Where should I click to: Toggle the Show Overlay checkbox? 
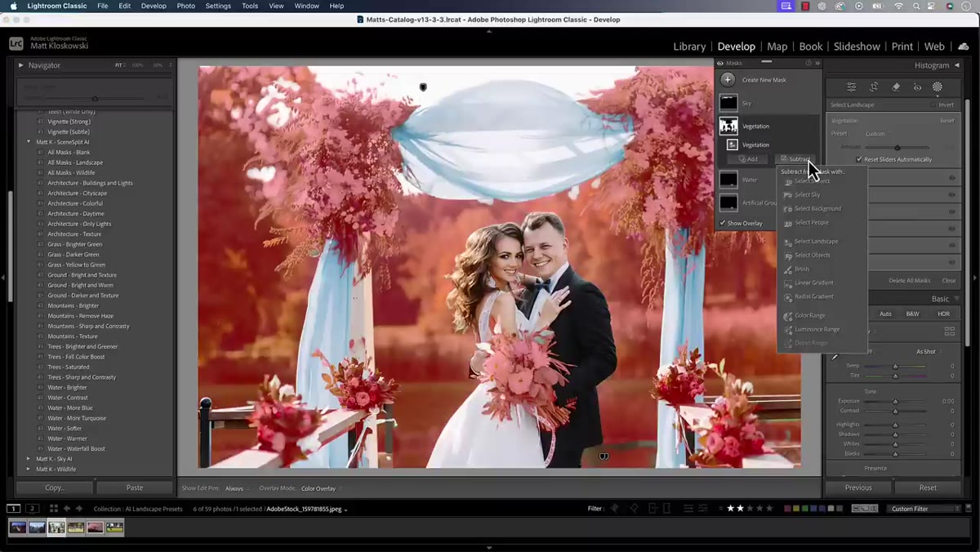(x=722, y=223)
